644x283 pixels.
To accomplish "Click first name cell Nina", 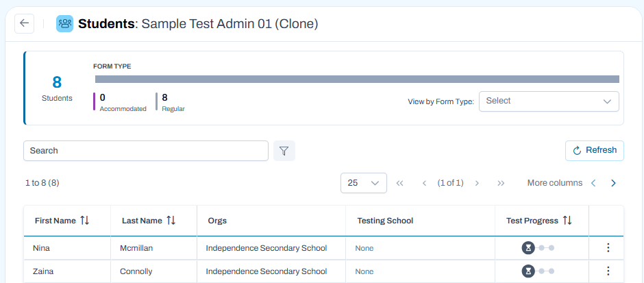I will tap(42, 248).
